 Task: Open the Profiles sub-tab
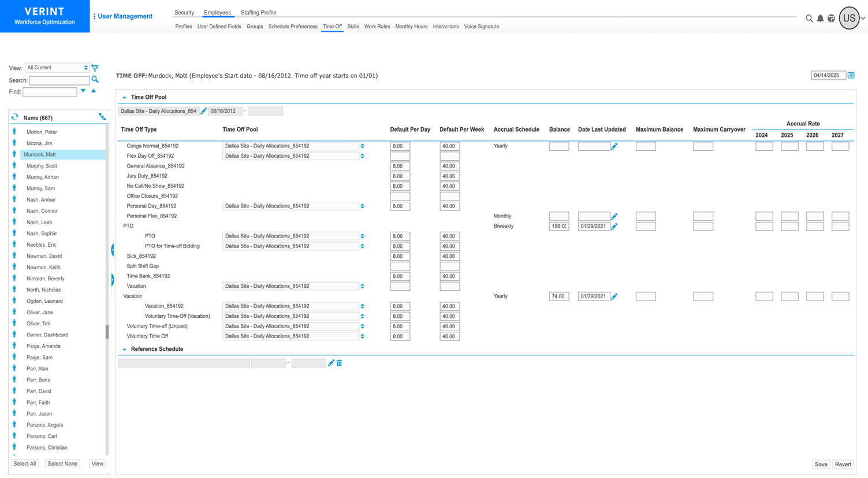click(x=184, y=27)
